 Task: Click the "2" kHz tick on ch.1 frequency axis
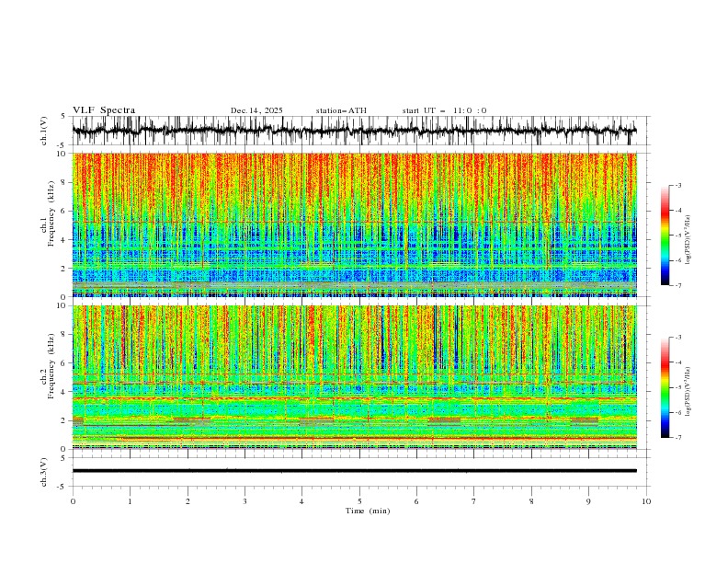click(x=64, y=268)
